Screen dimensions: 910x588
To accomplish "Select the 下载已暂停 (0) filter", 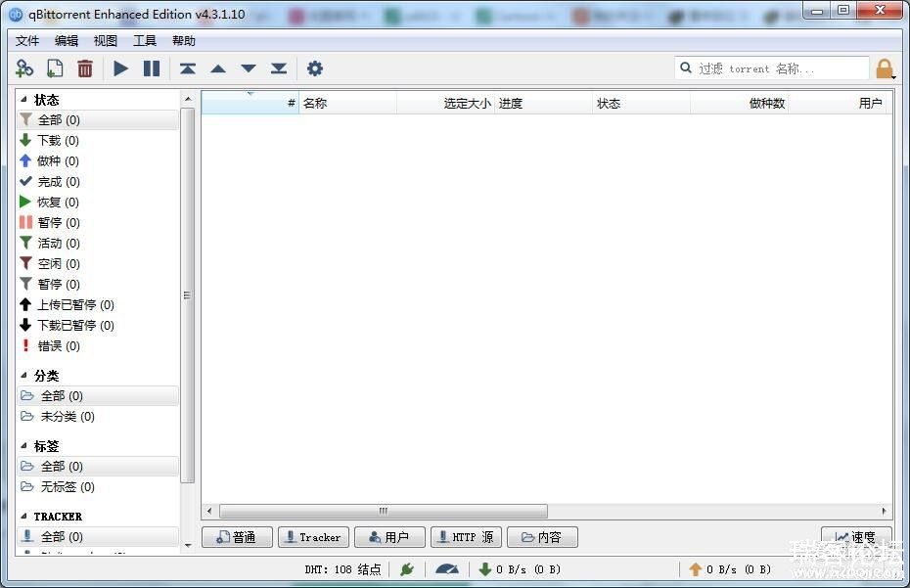I will 98,325.
